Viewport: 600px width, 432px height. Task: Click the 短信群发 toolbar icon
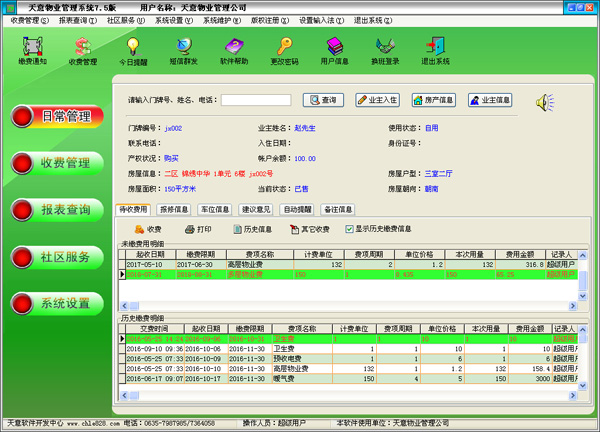(x=183, y=50)
